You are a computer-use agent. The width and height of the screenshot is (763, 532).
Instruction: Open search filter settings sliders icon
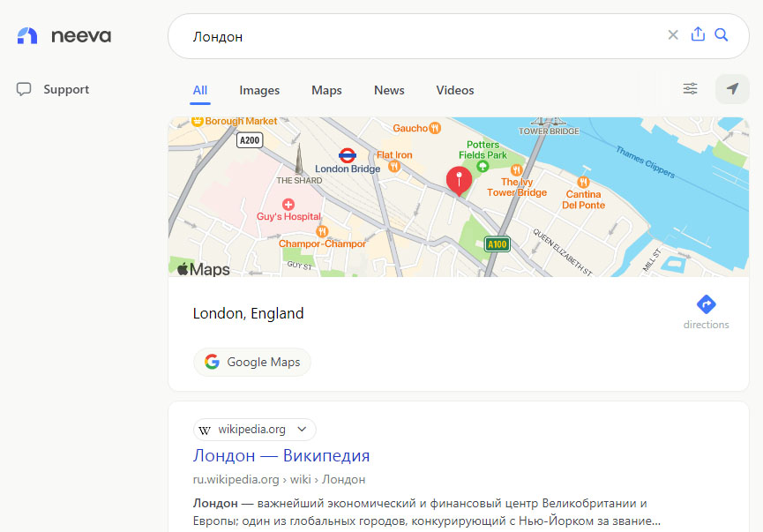690,88
